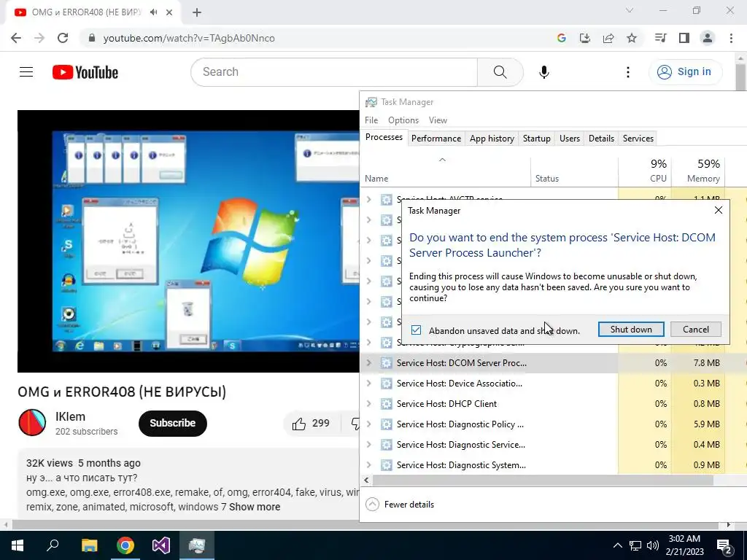Like the video with thumbs up

pyautogui.click(x=311, y=424)
